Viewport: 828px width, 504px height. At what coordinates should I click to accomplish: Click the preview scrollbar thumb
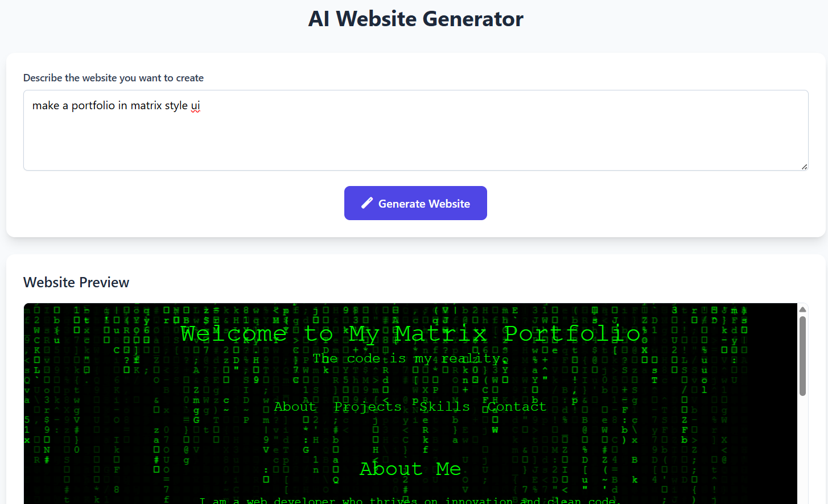click(802, 356)
